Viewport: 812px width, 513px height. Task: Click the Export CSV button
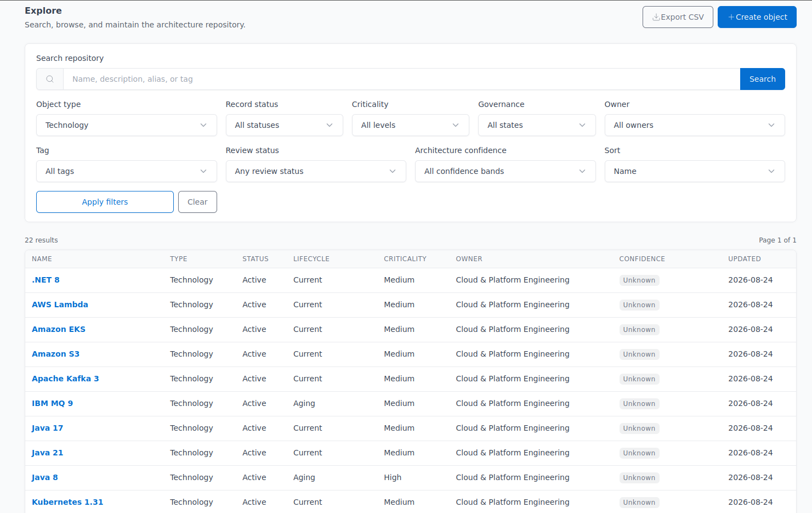pyautogui.click(x=678, y=17)
